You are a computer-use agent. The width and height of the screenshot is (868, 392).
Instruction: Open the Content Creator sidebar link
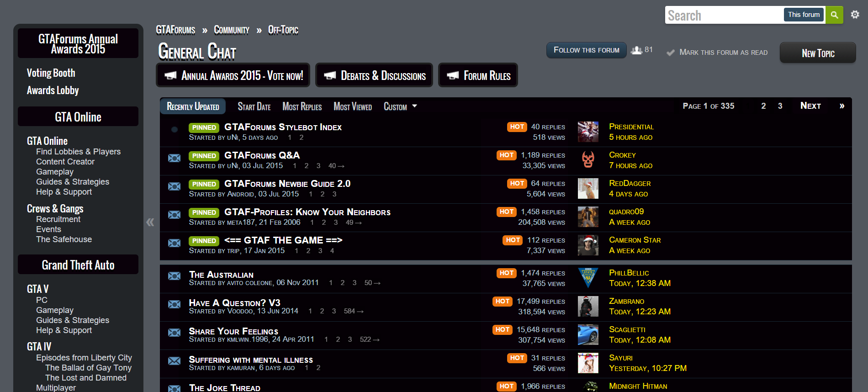[65, 162]
